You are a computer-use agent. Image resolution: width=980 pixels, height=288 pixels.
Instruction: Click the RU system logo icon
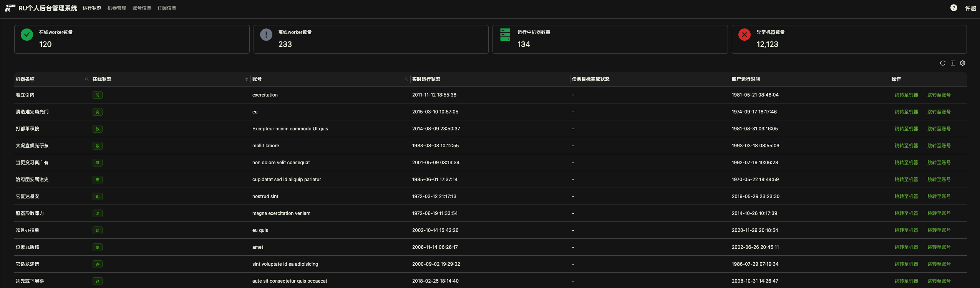point(10,8)
